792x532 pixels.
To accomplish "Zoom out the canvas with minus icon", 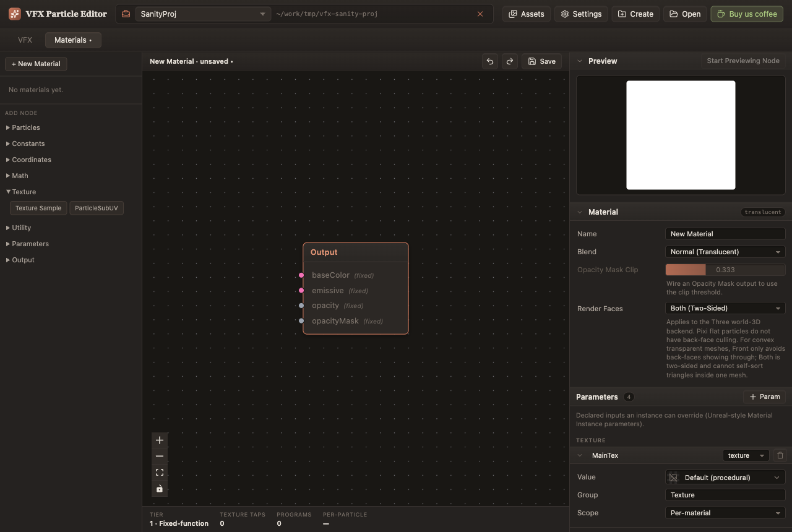I will click(x=160, y=456).
